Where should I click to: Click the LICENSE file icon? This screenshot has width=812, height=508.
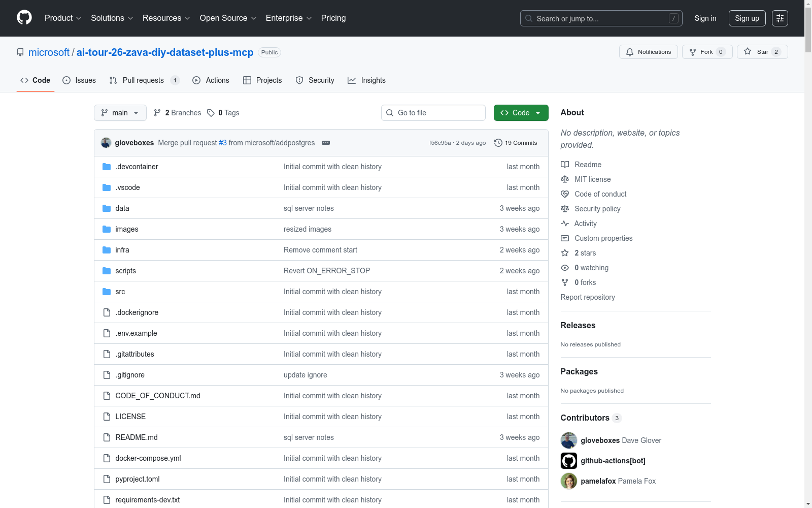tap(107, 417)
